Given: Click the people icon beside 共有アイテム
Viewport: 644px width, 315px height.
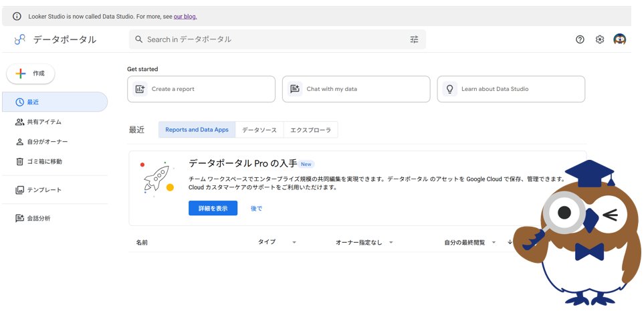Looking at the screenshot, I should coord(19,122).
